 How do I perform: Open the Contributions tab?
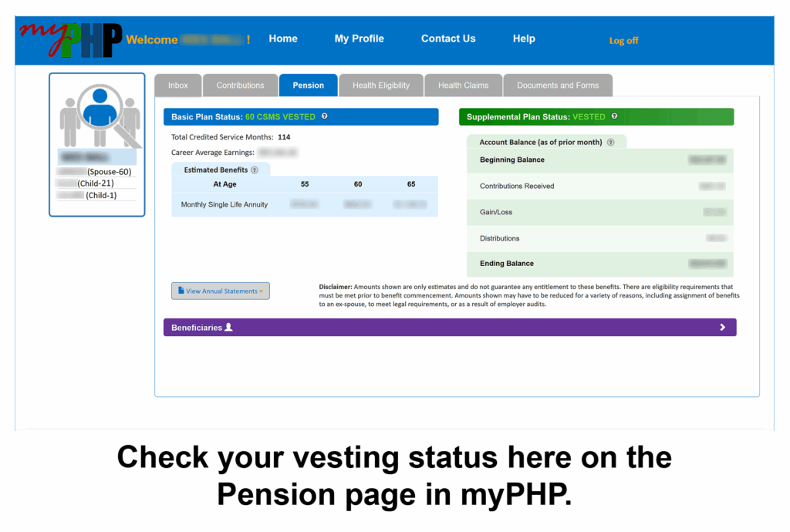tap(240, 86)
